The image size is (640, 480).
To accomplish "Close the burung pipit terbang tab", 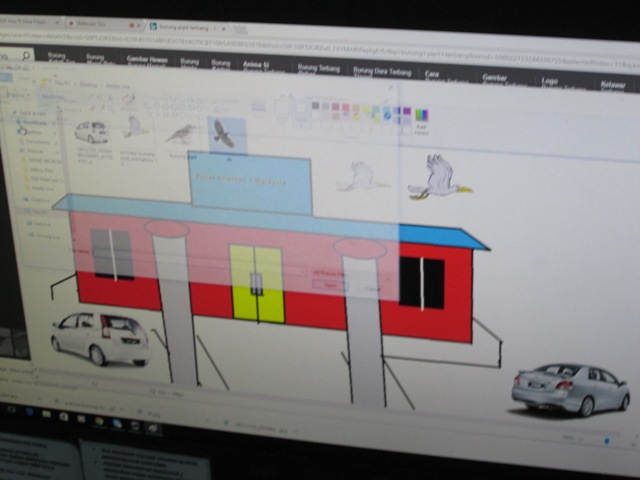I will click(224, 29).
